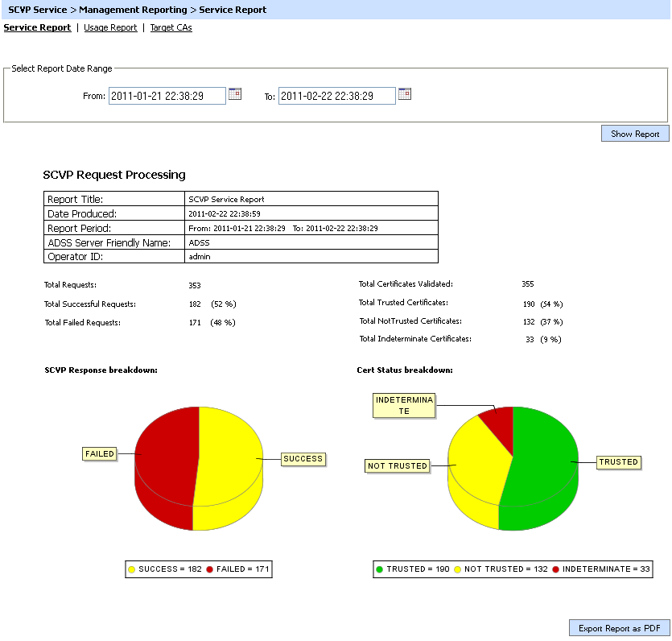This screenshot has width=672, height=641.
Task: Open the Target CAs tab
Action: click(171, 27)
